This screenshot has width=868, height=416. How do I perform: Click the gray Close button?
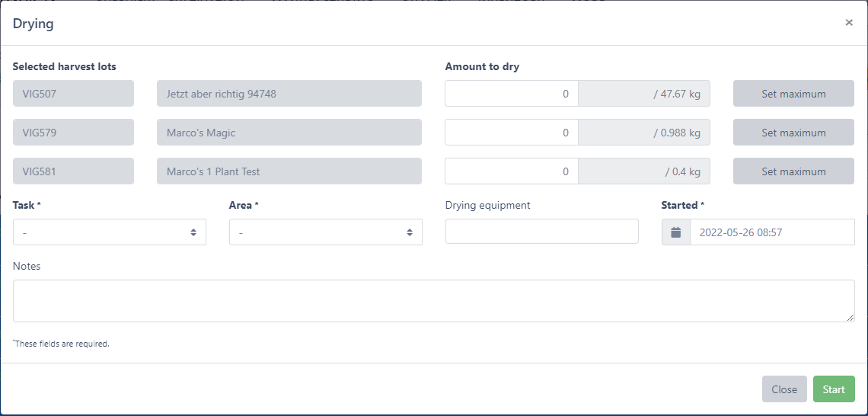[x=783, y=389]
